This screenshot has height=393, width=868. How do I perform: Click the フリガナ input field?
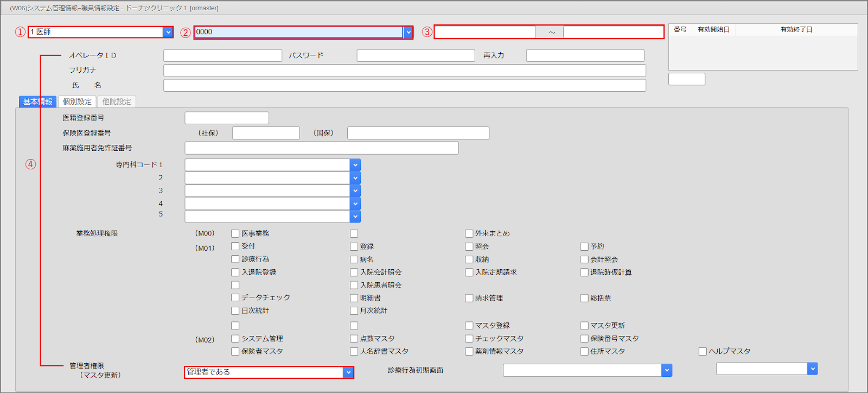coord(405,71)
